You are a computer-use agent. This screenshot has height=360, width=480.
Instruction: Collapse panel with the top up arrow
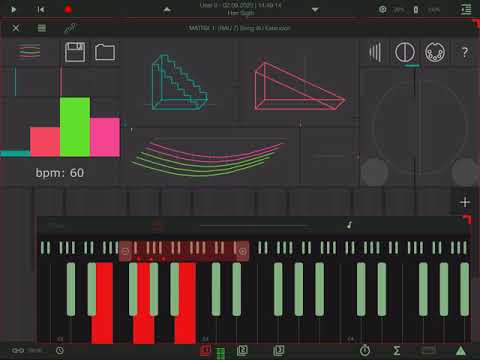167,10
